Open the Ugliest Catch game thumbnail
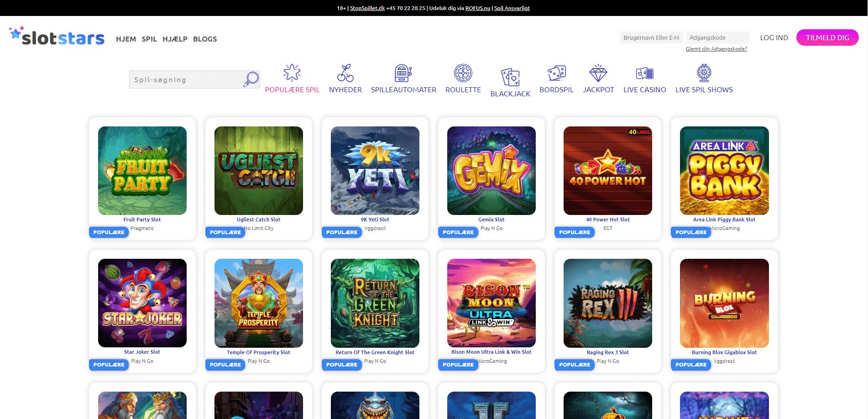Screen dimensions: 868x419 [259, 171]
